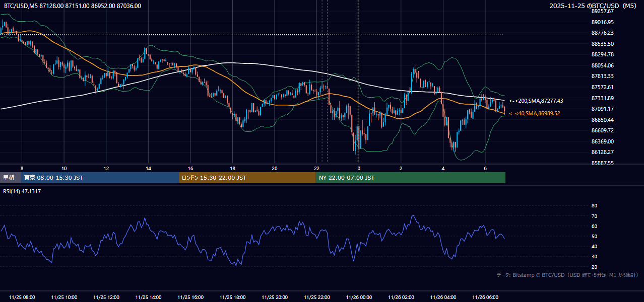The image size is (644, 302).
Task: Select the "2025-11-25 のBTC/USD（M5）" chart title
Action: (594, 6)
